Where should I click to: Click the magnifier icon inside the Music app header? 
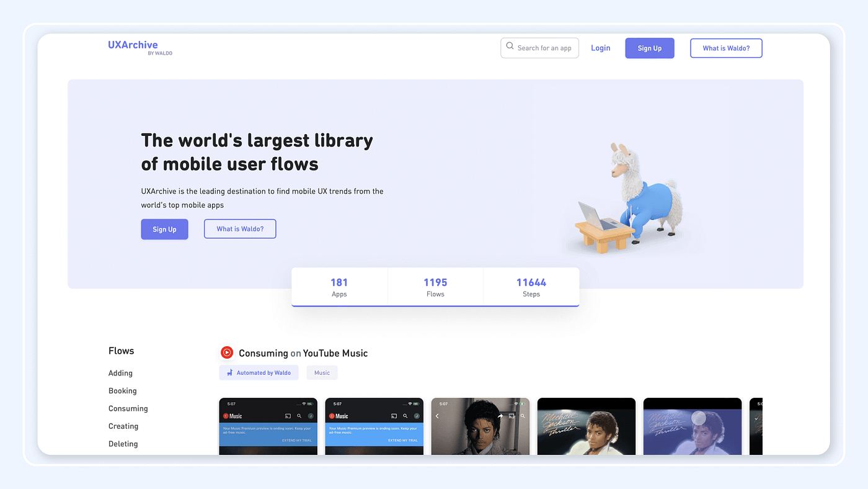click(x=299, y=416)
